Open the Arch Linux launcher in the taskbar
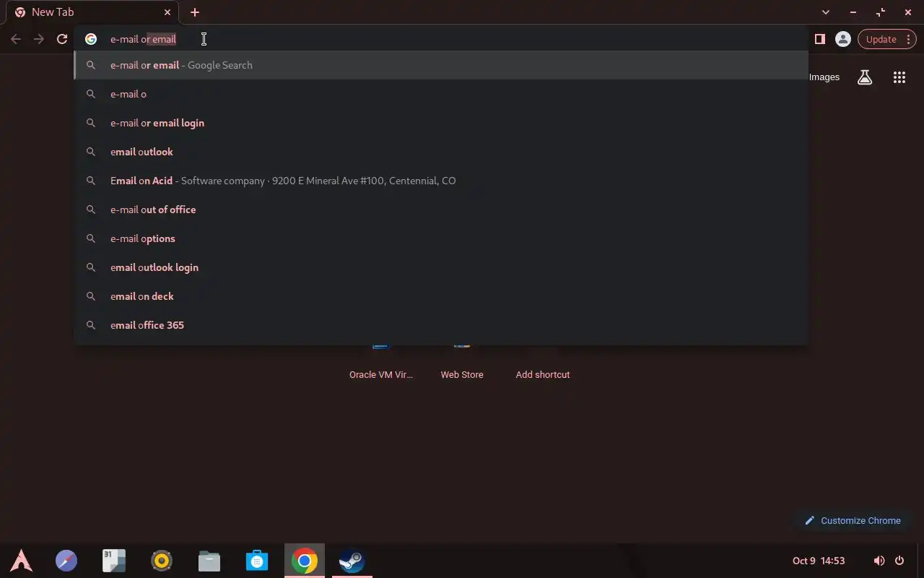Image resolution: width=924 pixels, height=578 pixels. (x=21, y=561)
